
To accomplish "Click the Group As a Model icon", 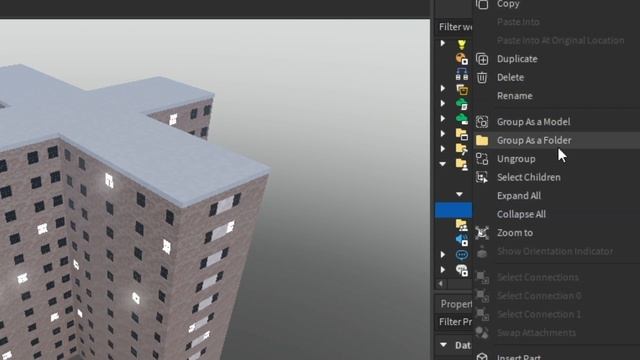I will (x=482, y=122).
